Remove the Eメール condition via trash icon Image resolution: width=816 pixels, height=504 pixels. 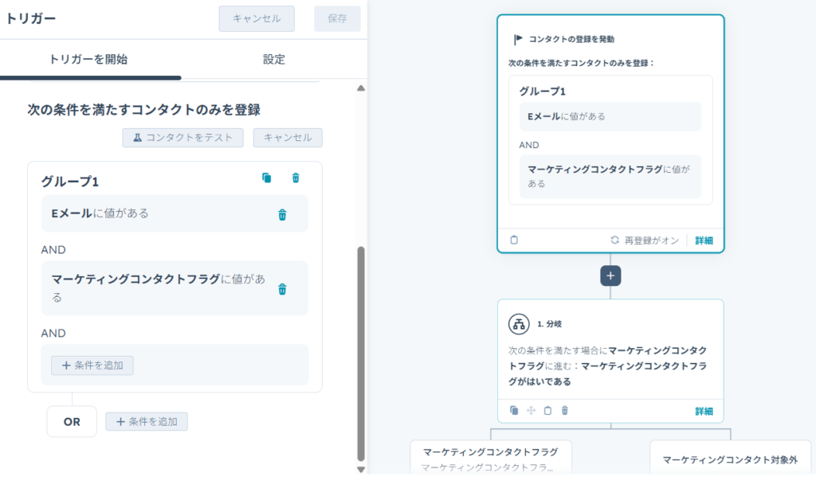point(282,215)
